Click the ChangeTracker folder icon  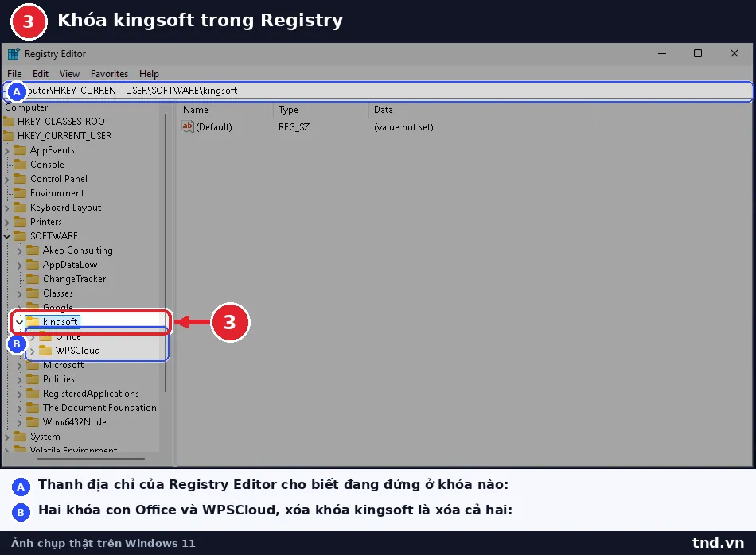(33, 278)
